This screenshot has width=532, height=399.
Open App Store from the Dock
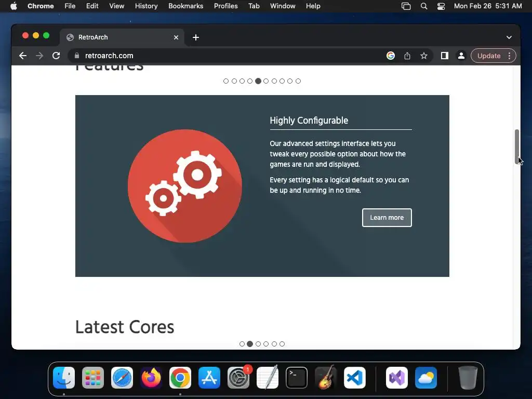[x=209, y=378]
